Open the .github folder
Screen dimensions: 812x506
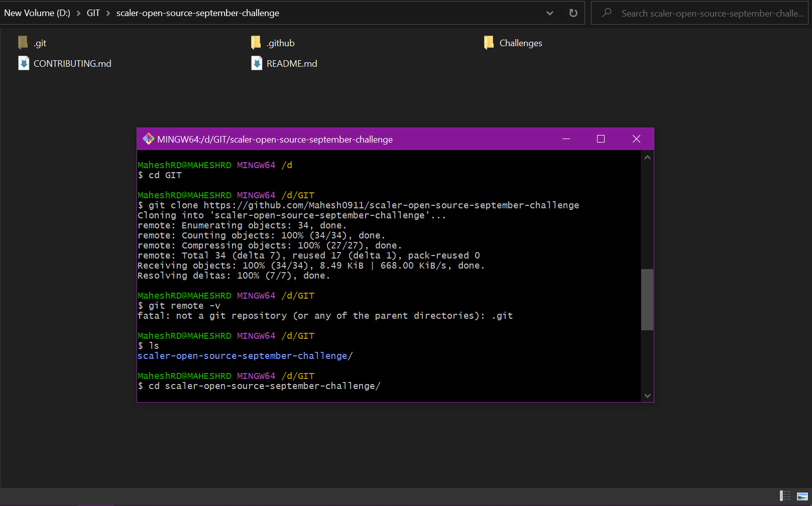[280, 43]
